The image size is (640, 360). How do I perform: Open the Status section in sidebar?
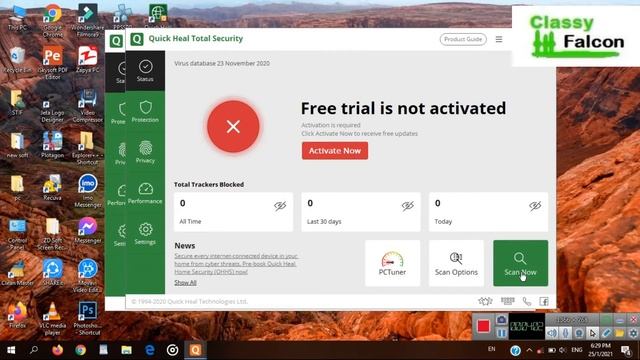145,71
